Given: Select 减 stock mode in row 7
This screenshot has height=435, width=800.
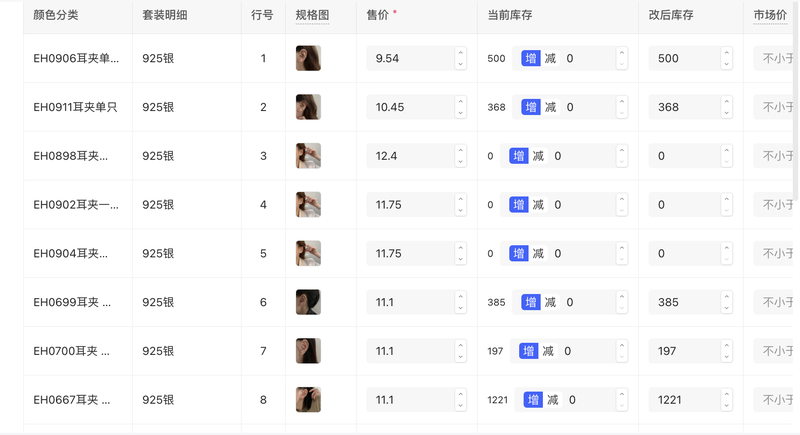Looking at the screenshot, I should point(548,351).
